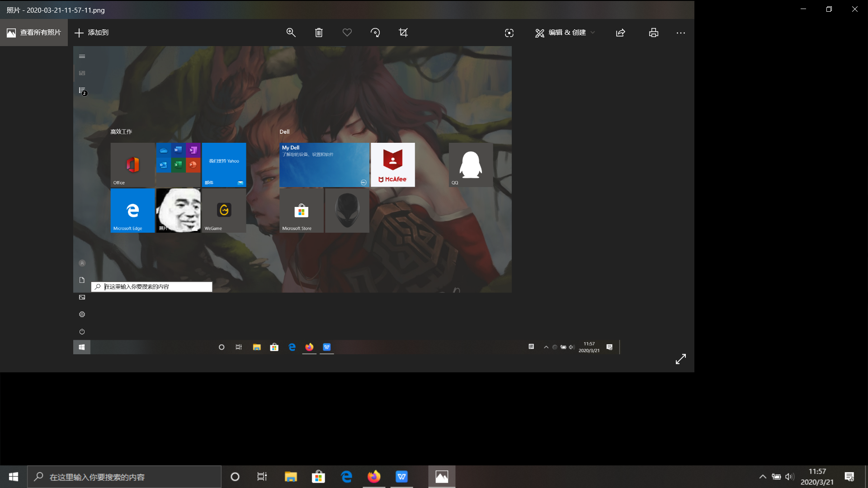Open the Windows Start button on taskbar

click(x=14, y=477)
